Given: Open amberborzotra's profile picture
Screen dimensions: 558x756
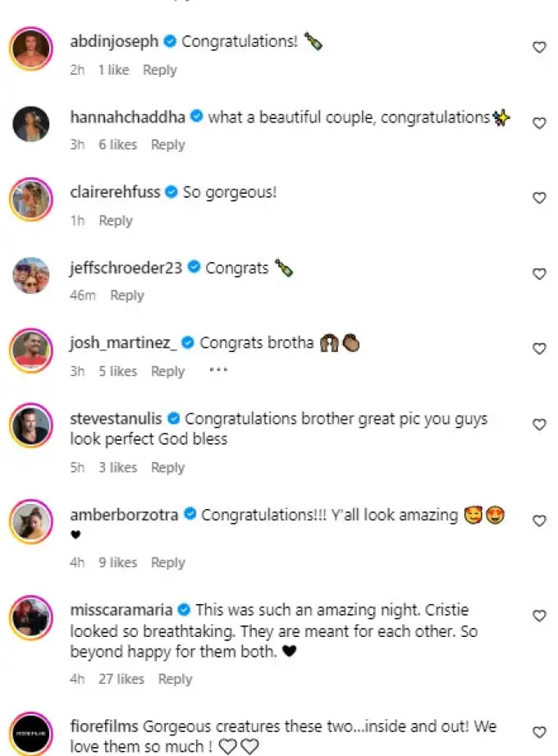Looking at the screenshot, I should (x=31, y=521).
